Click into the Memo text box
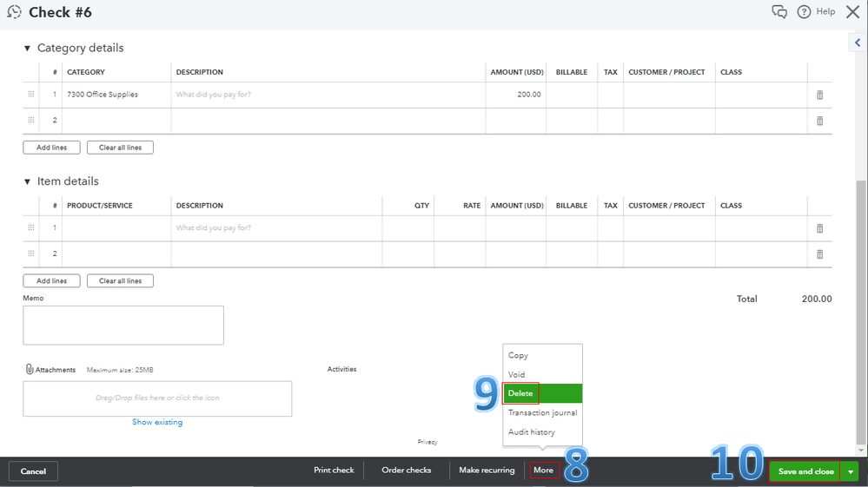Viewport: 868px width, 487px height. coord(123,325)
